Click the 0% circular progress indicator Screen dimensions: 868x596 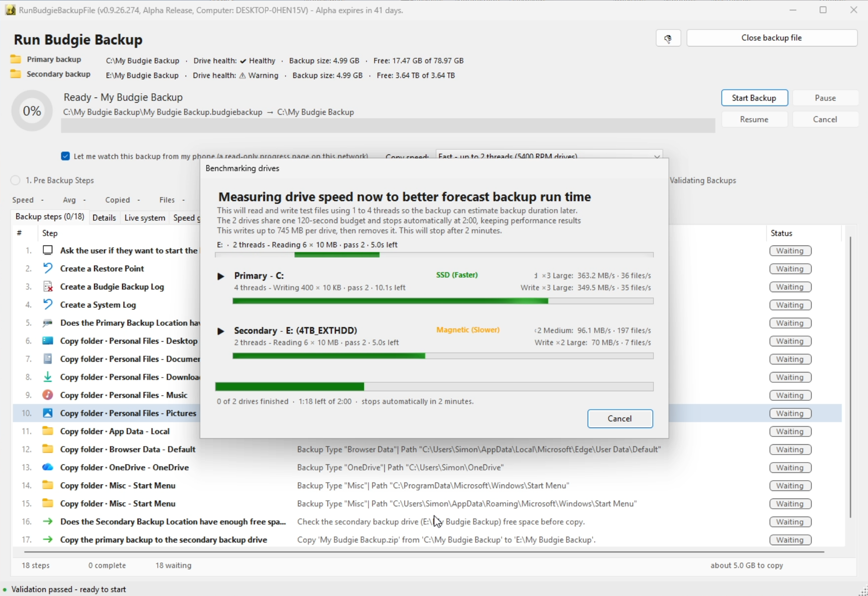coord(32,111)
